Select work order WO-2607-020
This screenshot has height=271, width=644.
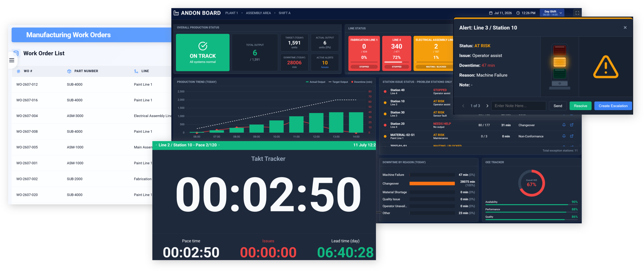[82, 195]
